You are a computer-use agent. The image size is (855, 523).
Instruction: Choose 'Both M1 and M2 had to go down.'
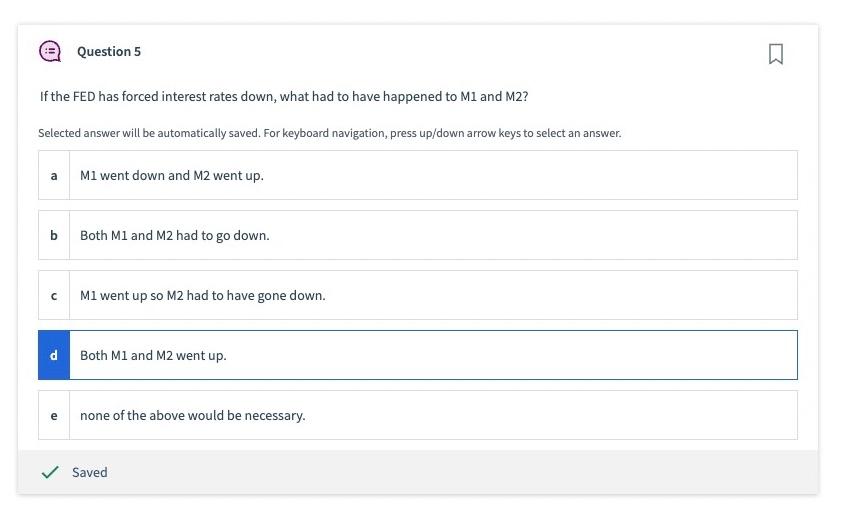point(174,236)
